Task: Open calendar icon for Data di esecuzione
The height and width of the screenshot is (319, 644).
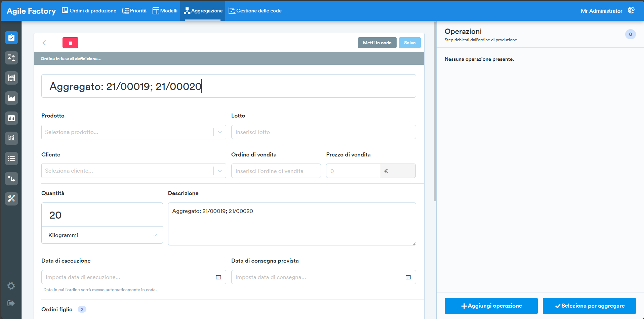Action: tap(218, 277)
